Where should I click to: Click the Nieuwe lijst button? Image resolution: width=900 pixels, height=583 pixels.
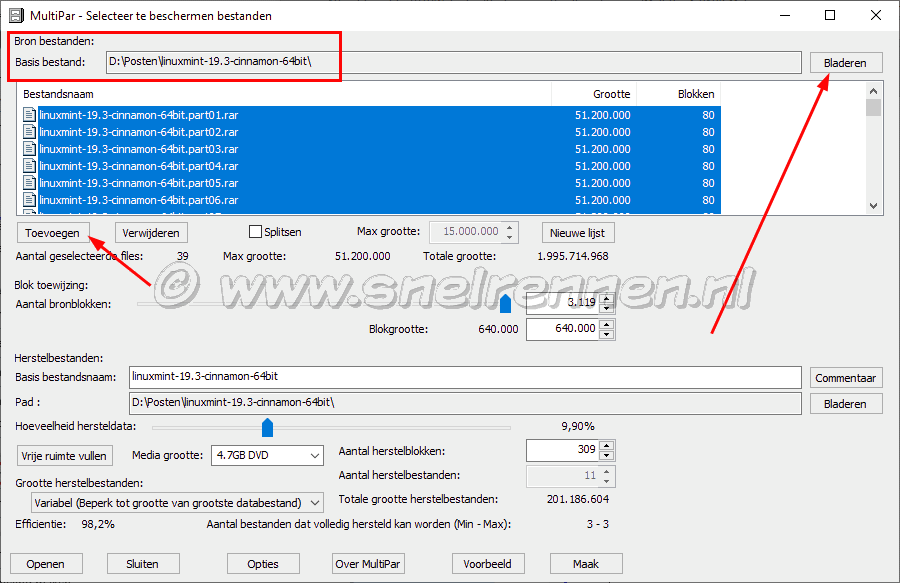(x=577, y=233)
